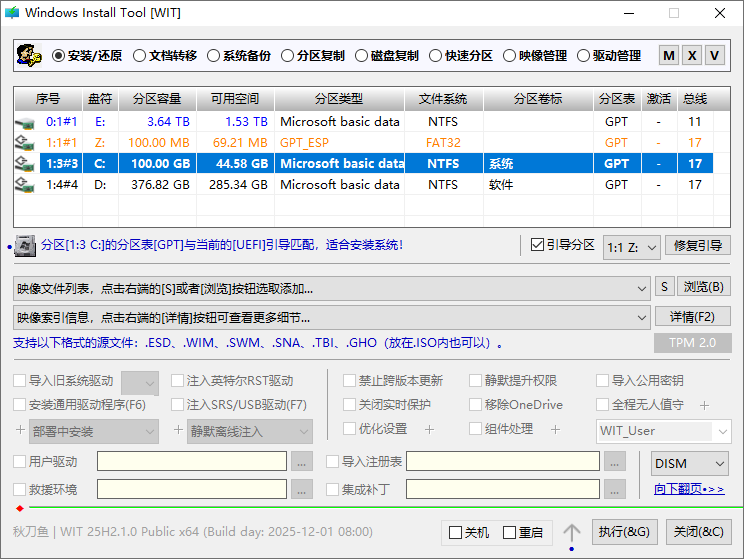Click the drive icon in D: row
Image resolution: width=744 pixels, height=559 pixels.
(25, 185)
